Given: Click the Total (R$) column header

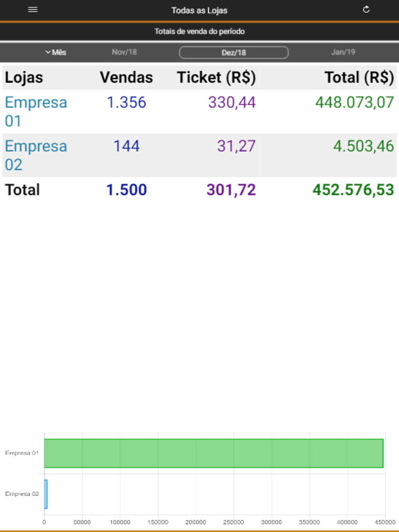Looking at the screenshot, I should (x=359, y=77).
